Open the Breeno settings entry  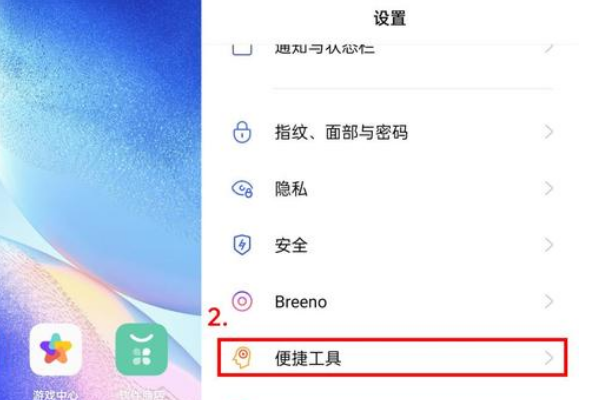point(392,301)
